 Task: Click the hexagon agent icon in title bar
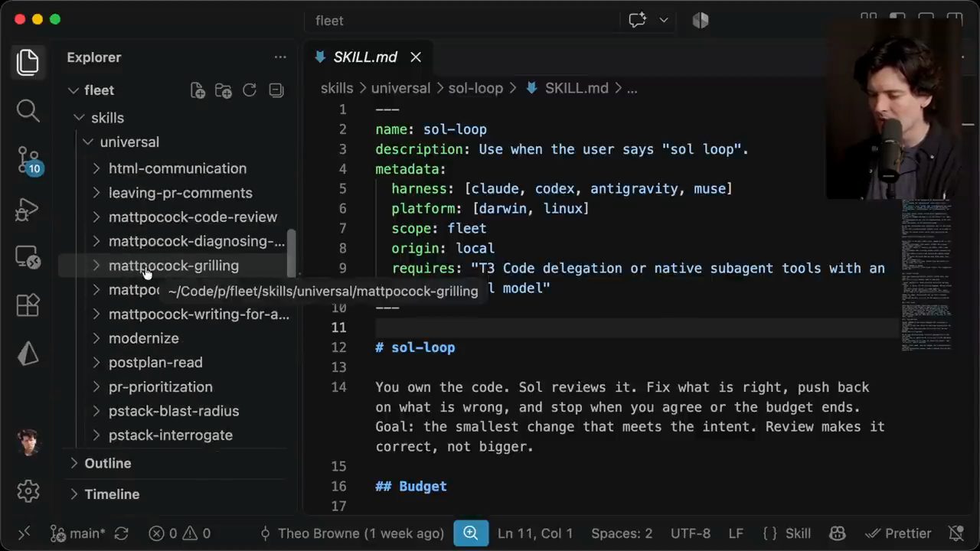pyautogui.click(x=701, y=21)
